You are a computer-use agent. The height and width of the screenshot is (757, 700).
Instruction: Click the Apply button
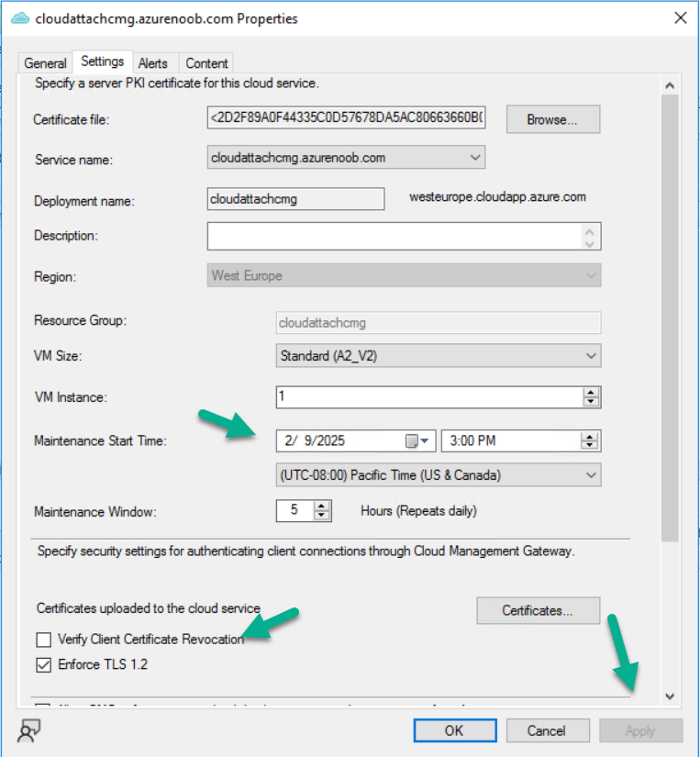640,730
